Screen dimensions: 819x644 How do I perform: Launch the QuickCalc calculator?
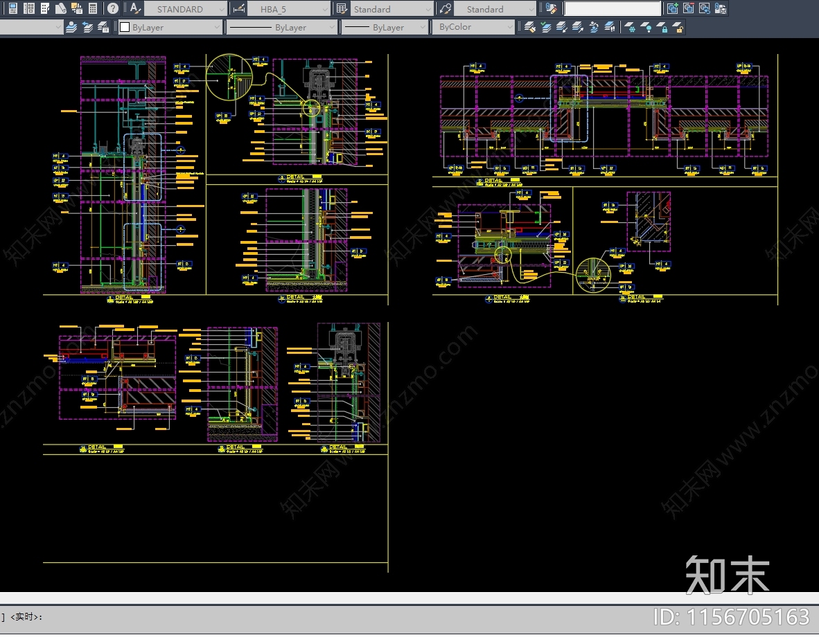coord(92,9)
